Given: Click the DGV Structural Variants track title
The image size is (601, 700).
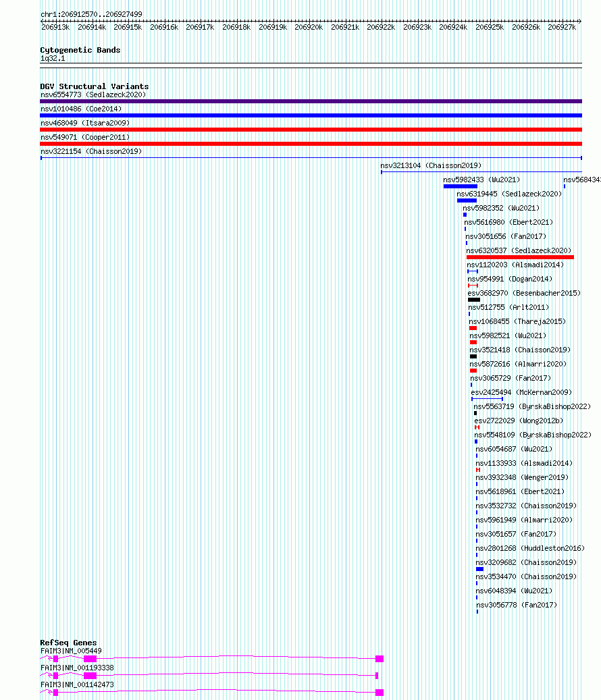Looking at the screenshot, I should point(95,86).
